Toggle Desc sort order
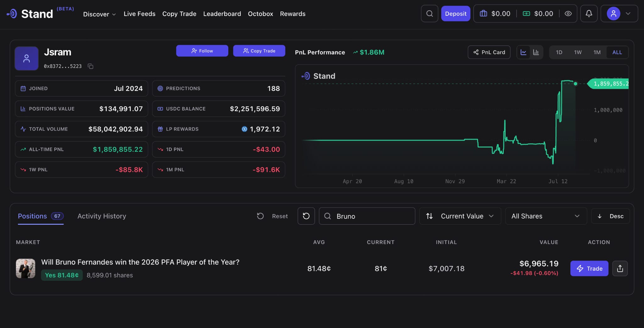 tap(610, 216)
